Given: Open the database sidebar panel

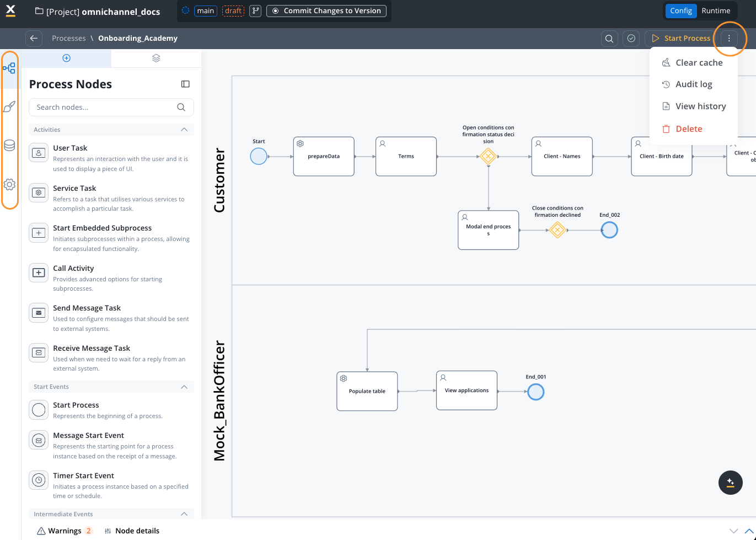Looking at the screenshot, I should pyautogui.click(x=9, y=145).
